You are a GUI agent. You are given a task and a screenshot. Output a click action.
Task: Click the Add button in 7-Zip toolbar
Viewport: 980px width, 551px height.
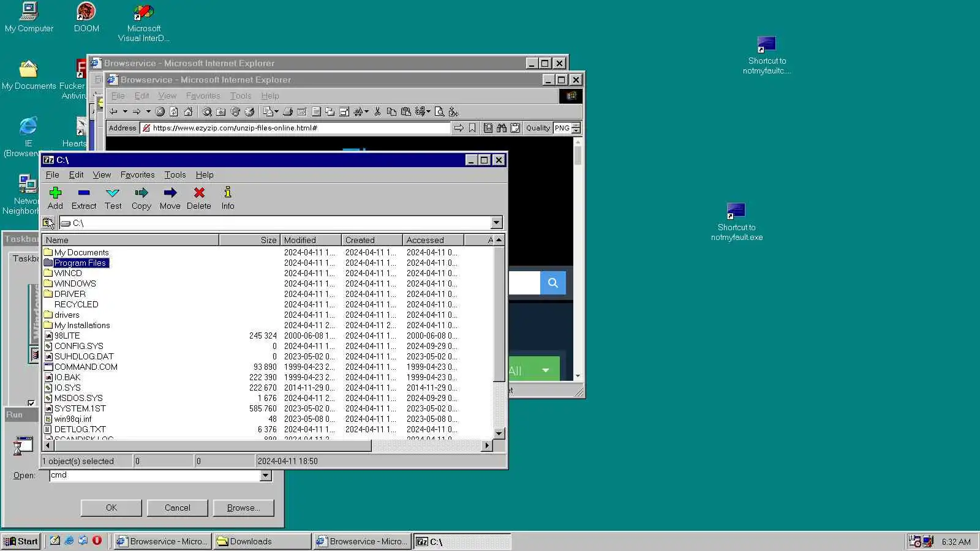pyautogui.click(x=55, y=198)
